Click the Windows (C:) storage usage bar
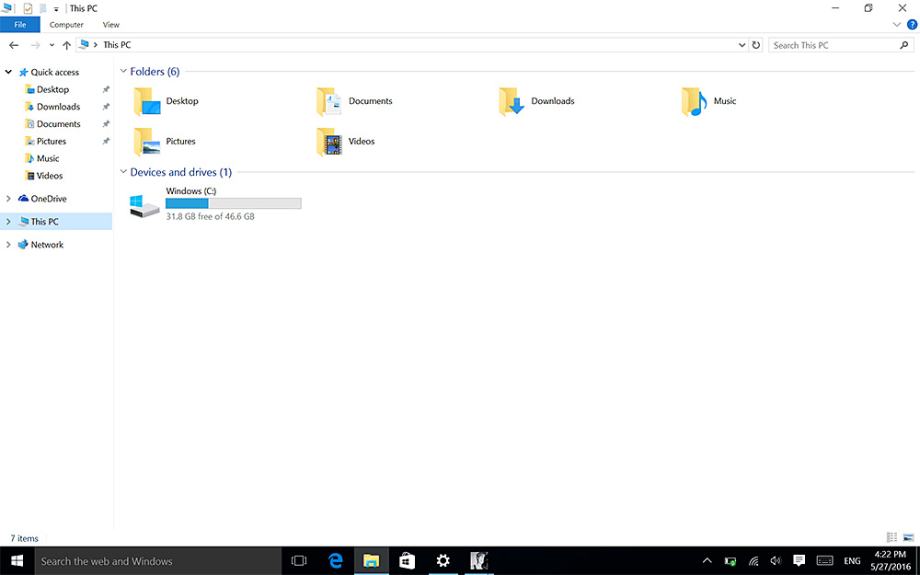The height and width of the screenshot is (575, 920). 234,204
